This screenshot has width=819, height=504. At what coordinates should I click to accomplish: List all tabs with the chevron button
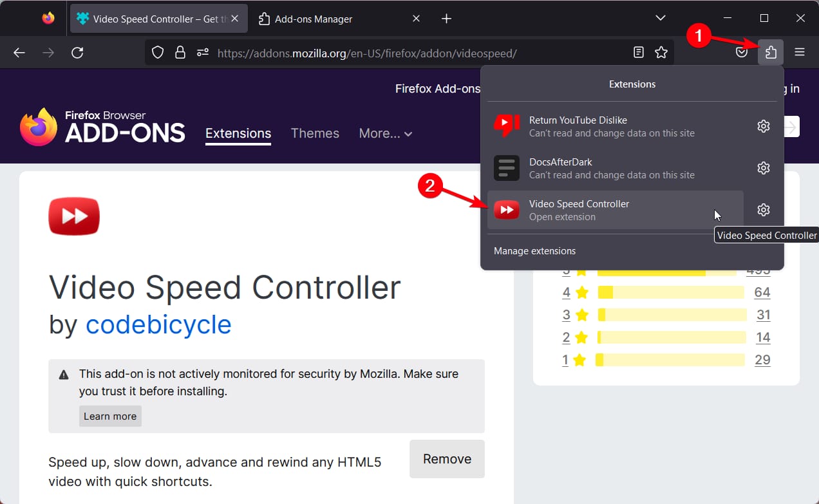point(661,18)
